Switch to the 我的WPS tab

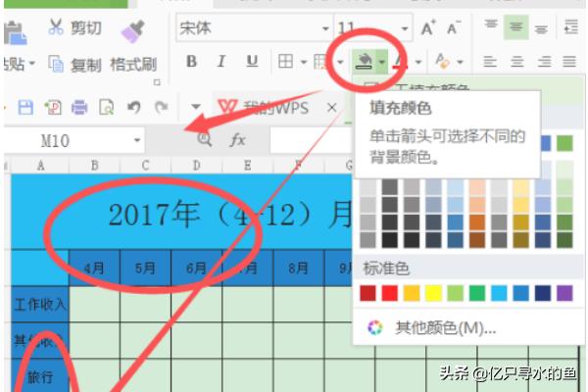coord(265,106)
